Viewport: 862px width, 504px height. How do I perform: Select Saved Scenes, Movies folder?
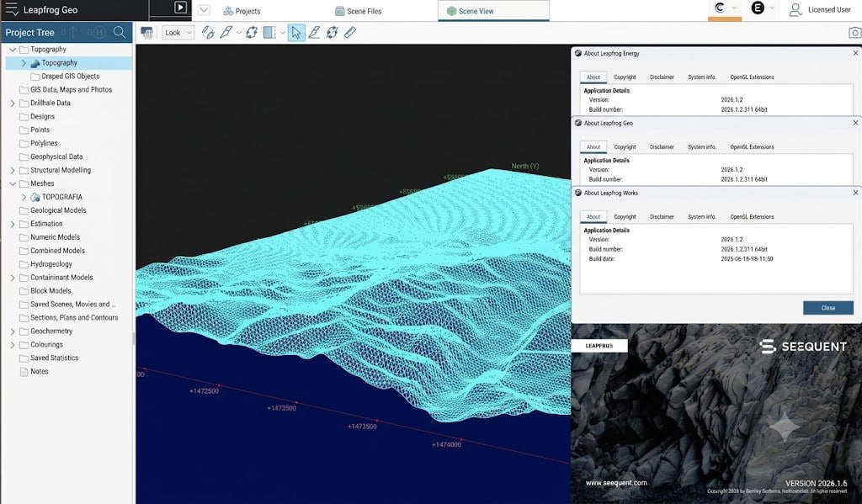point(67,304)
